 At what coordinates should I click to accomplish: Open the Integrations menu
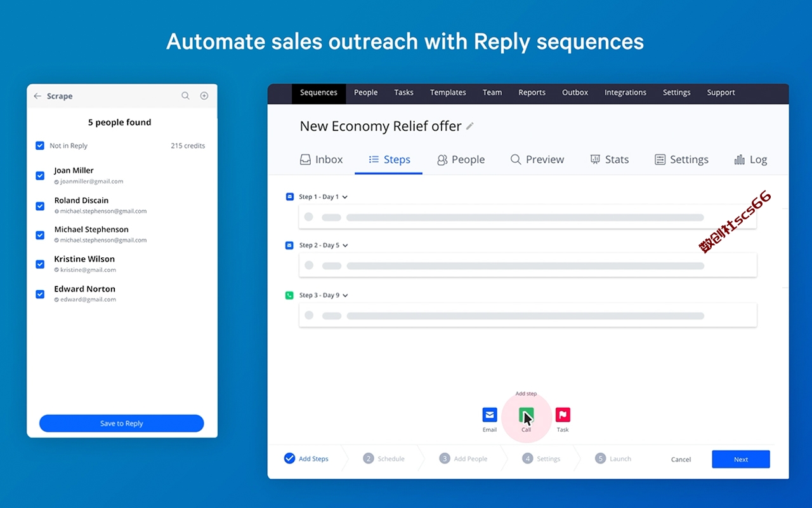tap(625, 93)
